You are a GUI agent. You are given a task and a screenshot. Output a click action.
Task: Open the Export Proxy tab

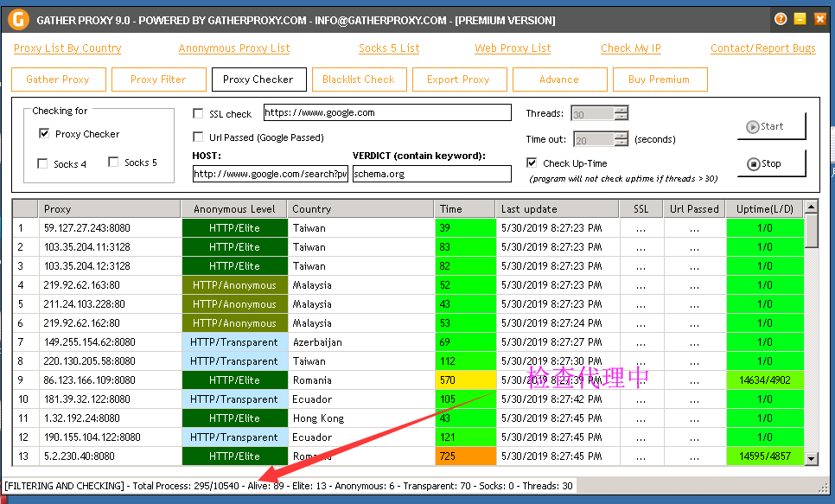459,80
